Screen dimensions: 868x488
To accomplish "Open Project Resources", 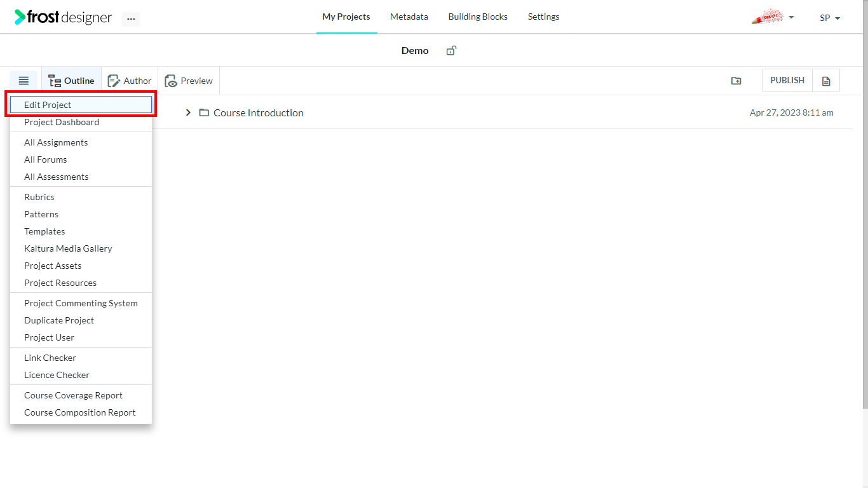I will point(81,283).
